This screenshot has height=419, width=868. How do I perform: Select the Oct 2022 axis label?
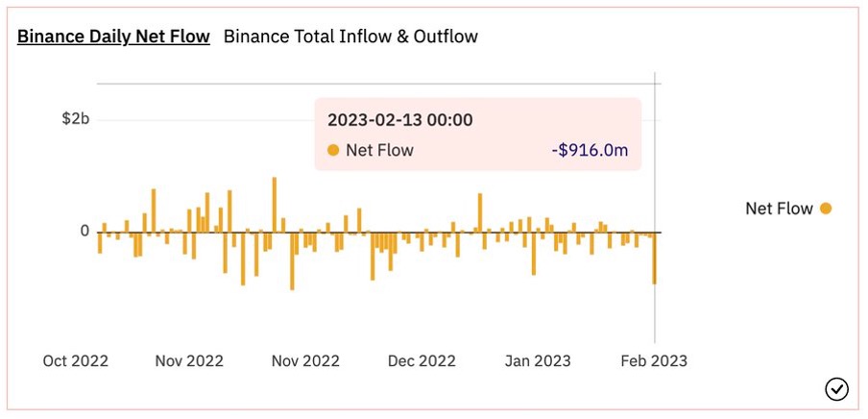point(76,361)
